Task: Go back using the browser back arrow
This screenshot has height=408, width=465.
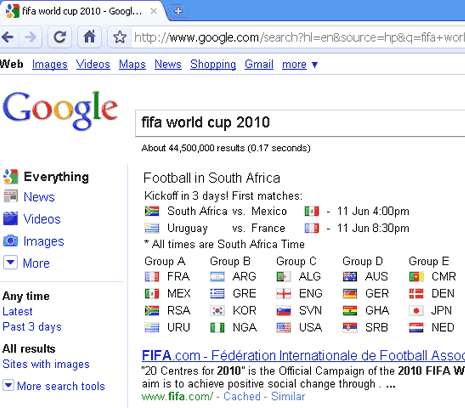Action: point(8,37)
